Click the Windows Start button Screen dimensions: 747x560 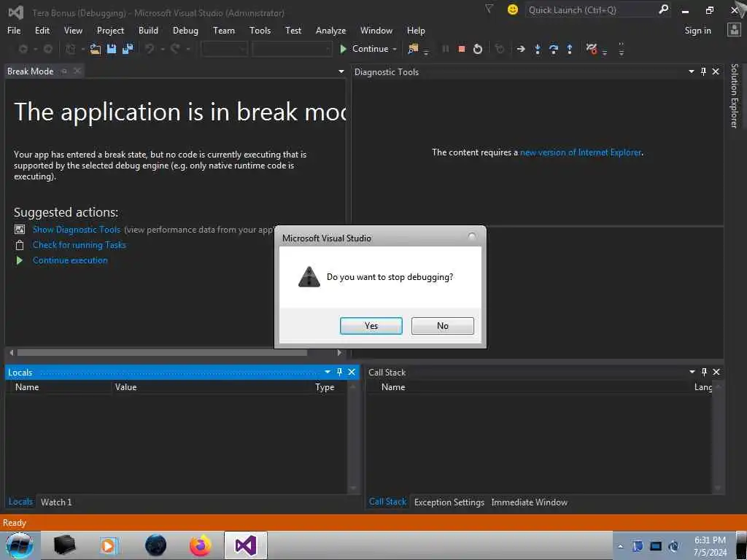coord(20,545)
